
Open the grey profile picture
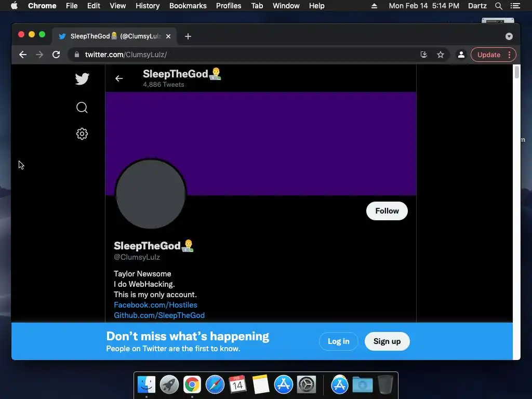[151, 194]
